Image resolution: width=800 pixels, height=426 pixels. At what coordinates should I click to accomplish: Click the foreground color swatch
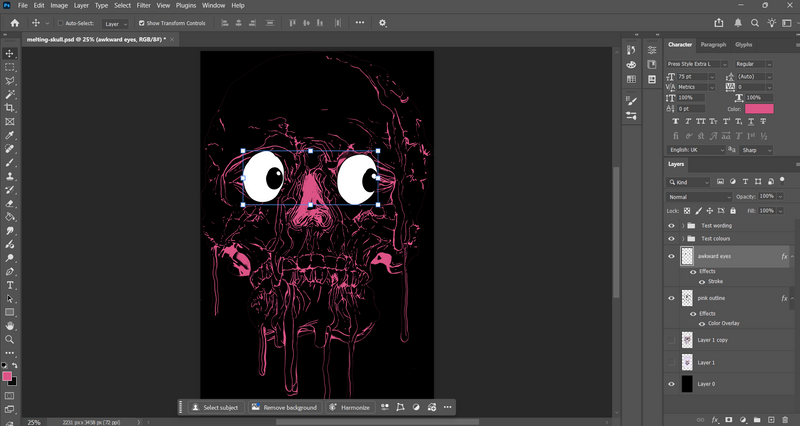7,377
